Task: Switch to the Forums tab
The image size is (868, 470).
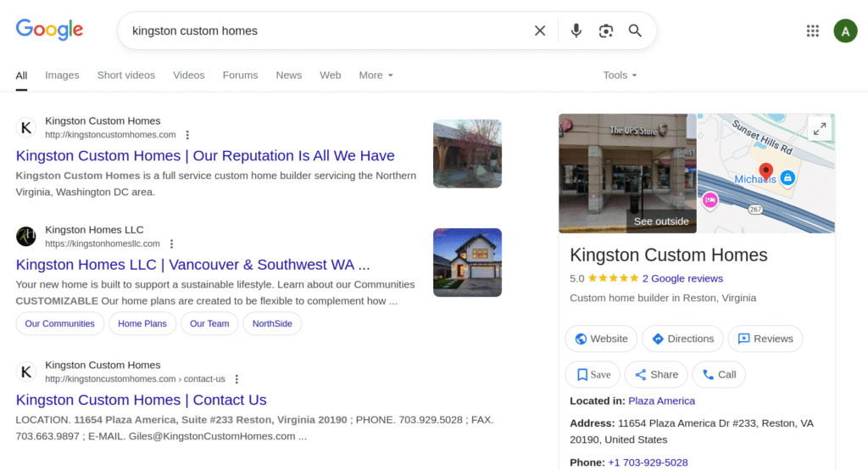Action: pos(240,76)
